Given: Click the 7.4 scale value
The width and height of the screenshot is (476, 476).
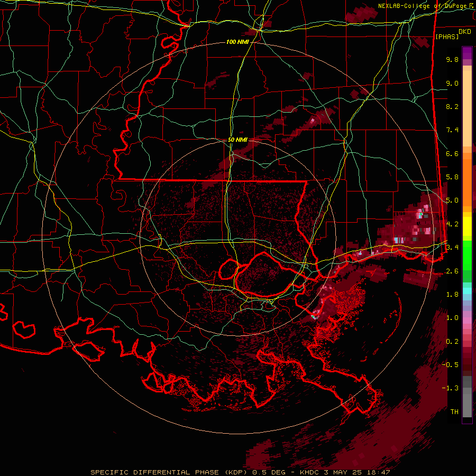Looking at the screenshot, I should pyautogui.click(x=452, y=130).
